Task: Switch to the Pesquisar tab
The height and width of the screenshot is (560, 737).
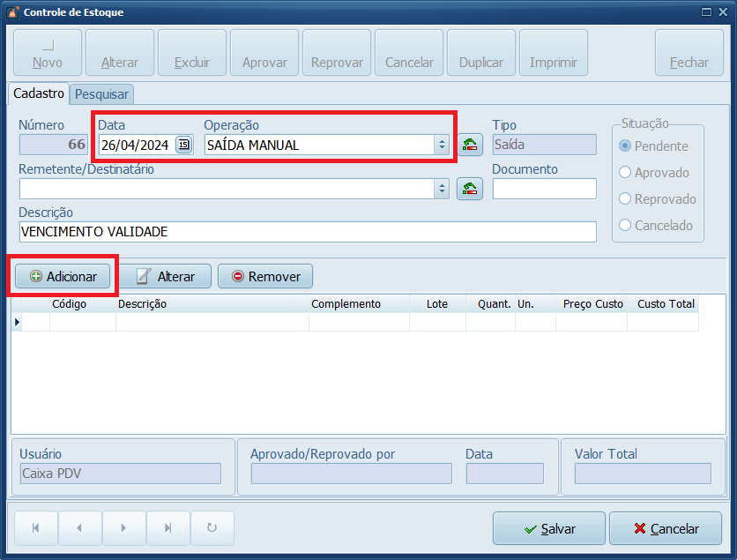Action: pyautogui.click(x=101, y=93)
